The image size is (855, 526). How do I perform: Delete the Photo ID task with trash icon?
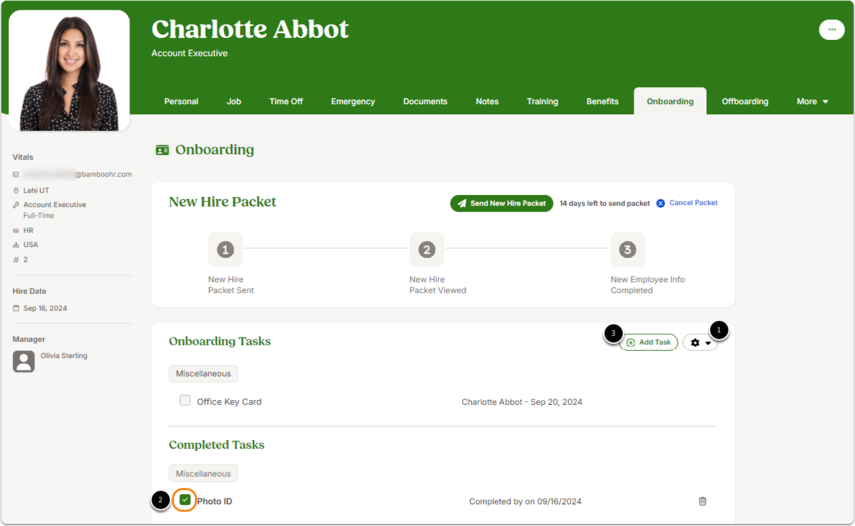pyautogui.click(x=702, y=501)
